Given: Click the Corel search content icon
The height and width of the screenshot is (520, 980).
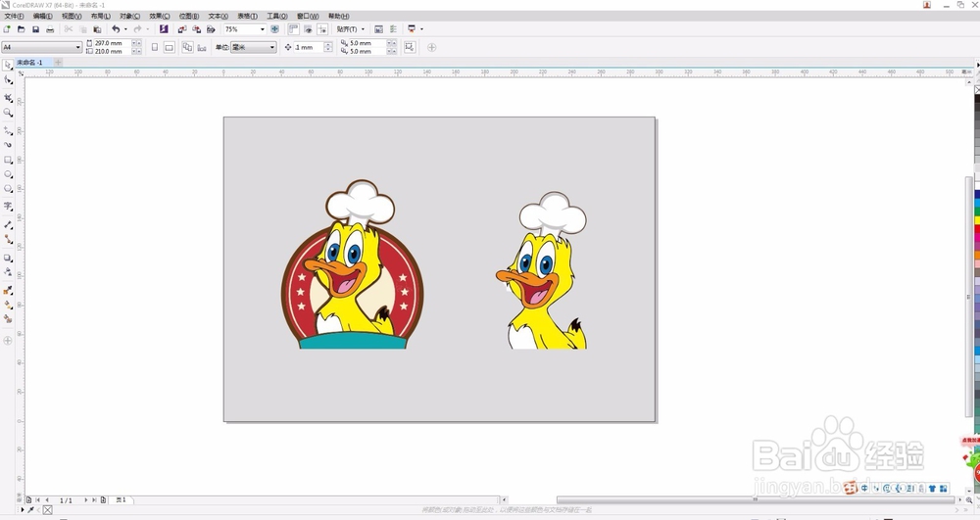Looking at the screenshot, I should [x=164, y=29].
